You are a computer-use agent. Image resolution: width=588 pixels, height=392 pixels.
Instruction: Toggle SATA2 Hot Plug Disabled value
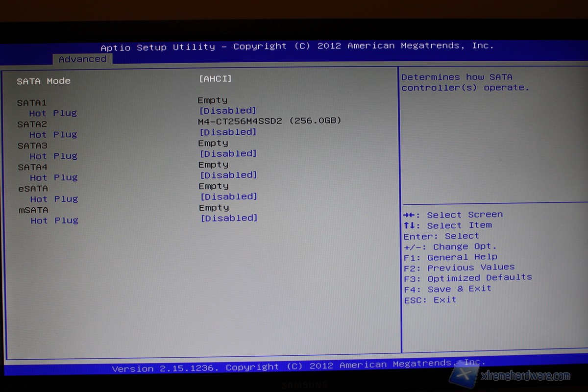228,132
